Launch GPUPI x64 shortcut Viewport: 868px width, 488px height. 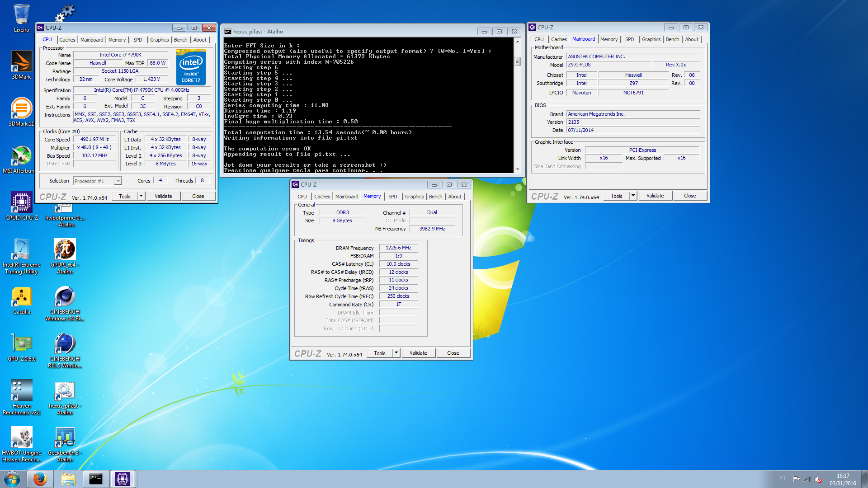pos(65,256)
